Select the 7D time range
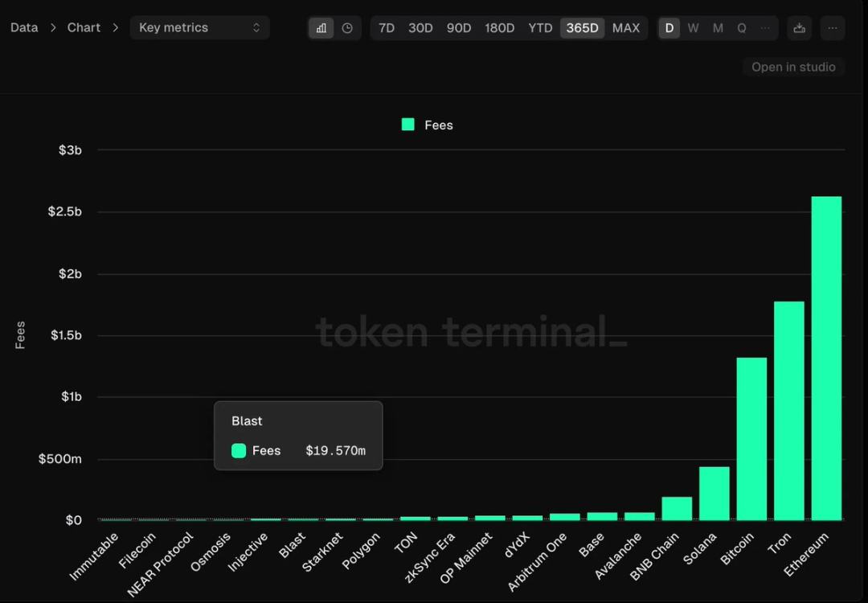The height and width of the screenshot is (603, 868). [387, 28]
